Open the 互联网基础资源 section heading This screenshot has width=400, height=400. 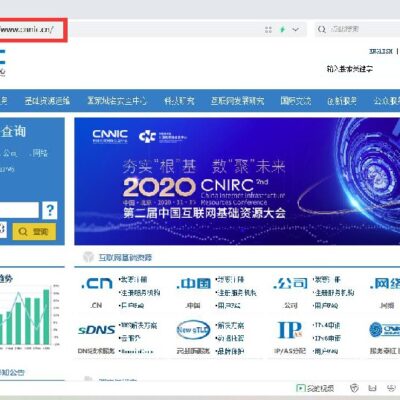point(125,257)
